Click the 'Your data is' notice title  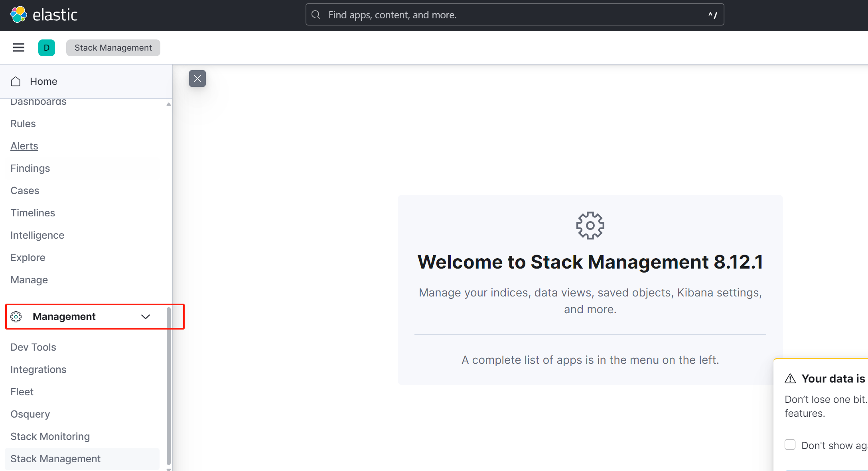833,379
